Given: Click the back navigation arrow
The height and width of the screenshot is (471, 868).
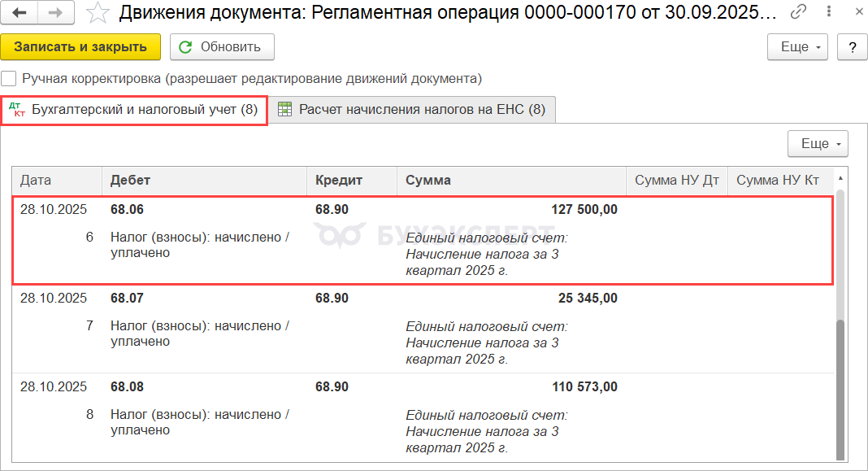Looking at the screenshot, I should pyautogui.click(x=20, y=12).
